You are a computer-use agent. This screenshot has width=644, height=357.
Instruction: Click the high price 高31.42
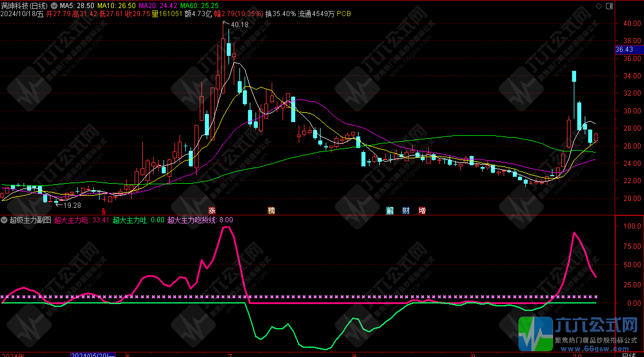coord(85,14)
